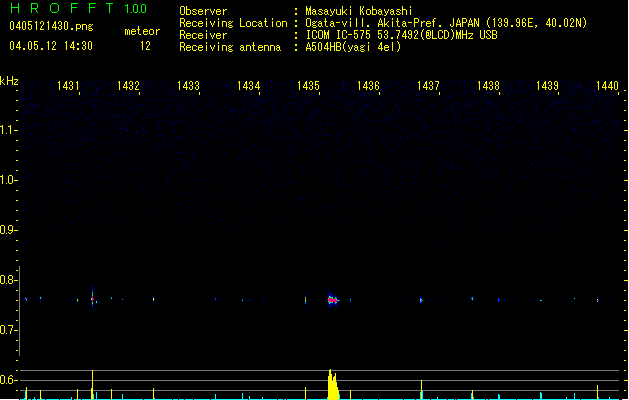
Task: Click the kHz axis unit label
Action: [x=10, y=80]
